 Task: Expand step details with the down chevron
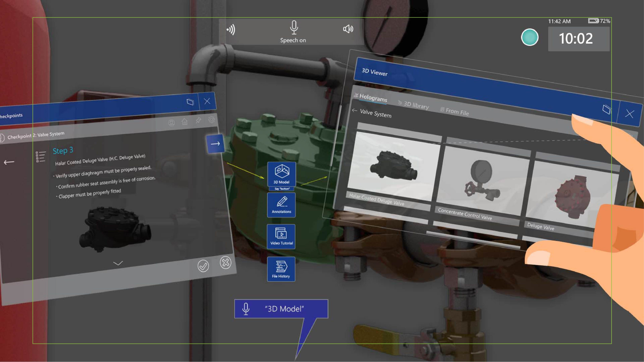pyautogui.click(x=118, y=263)
